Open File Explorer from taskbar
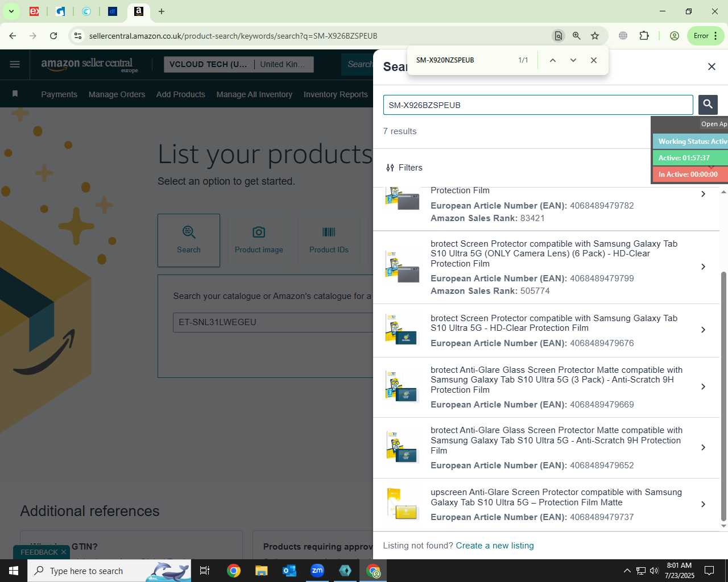 coord(261,571)
